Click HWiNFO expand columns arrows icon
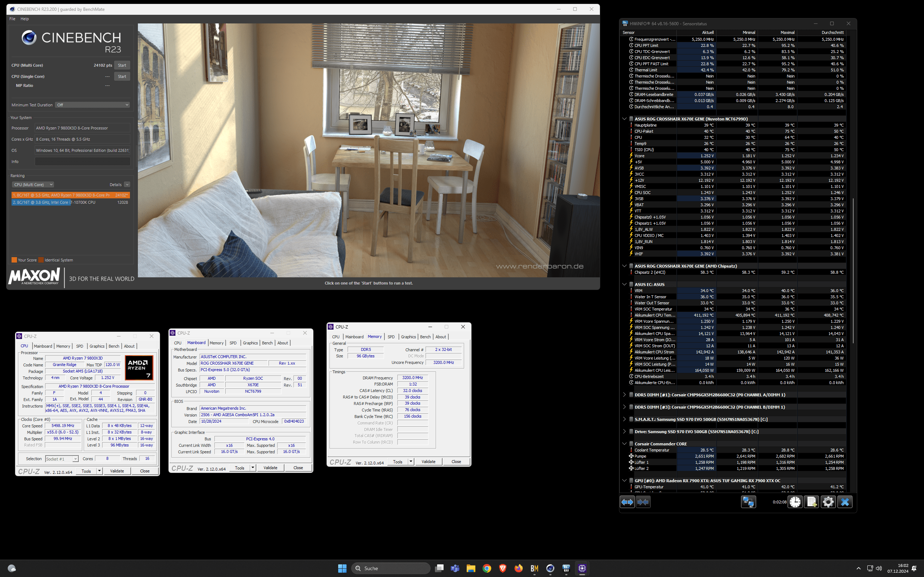 627,502
